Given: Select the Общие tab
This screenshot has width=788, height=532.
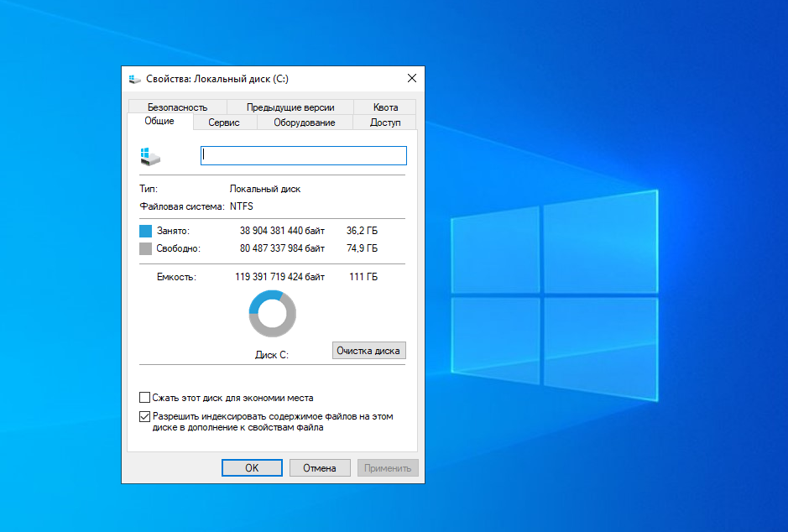Looking at the screenshot, I should [159, 121].
